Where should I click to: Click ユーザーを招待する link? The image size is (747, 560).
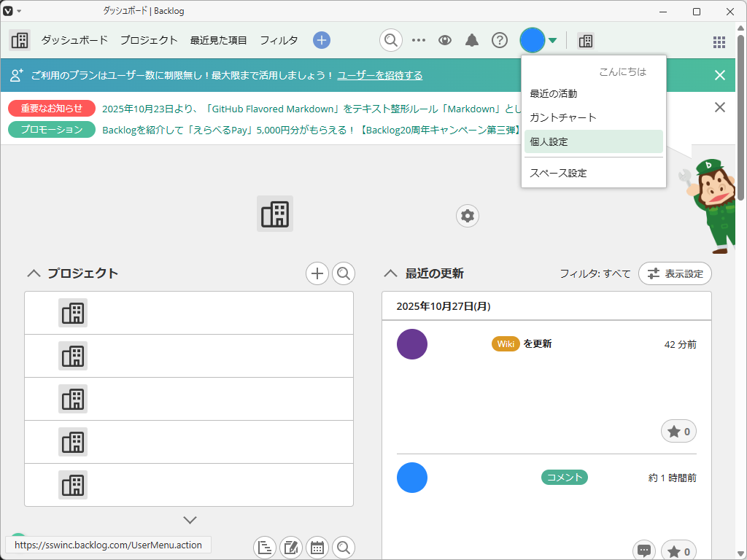379,75
